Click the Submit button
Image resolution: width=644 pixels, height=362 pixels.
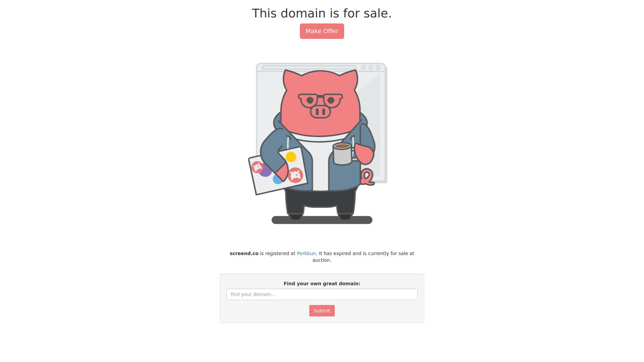click(x=322, y=311)
